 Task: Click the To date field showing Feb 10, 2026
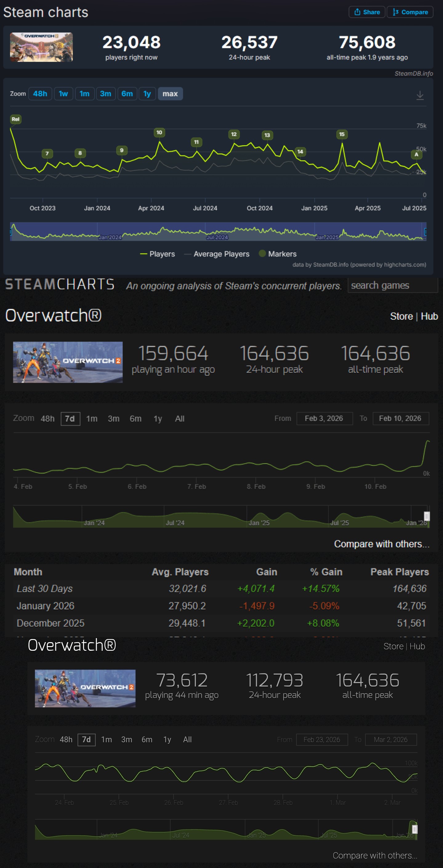point(401,418)
